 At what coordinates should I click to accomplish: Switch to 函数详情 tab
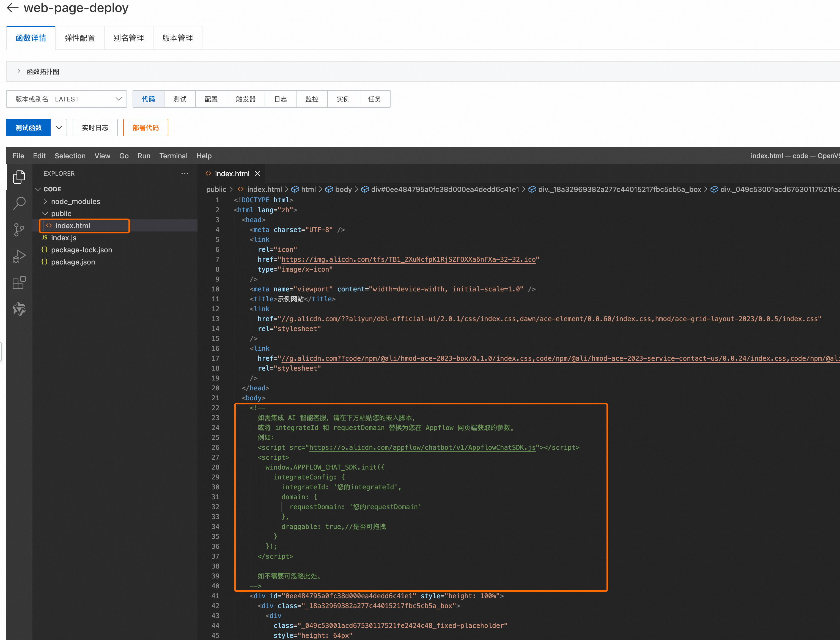(31, 38)
